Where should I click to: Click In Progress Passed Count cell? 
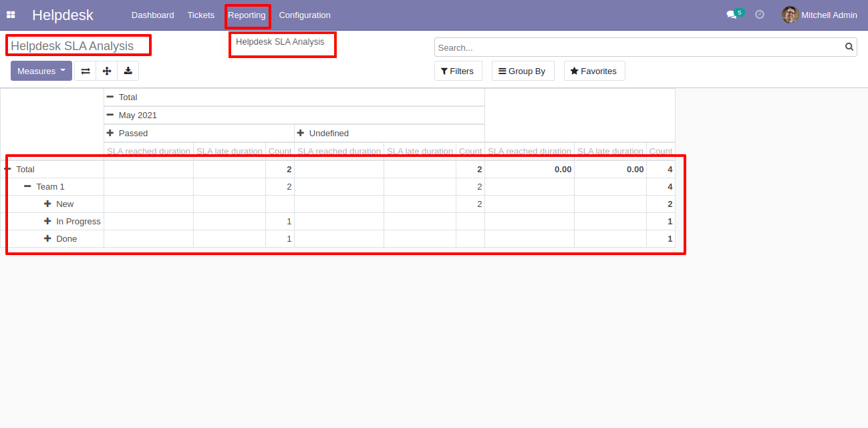[x=280, y=222]
